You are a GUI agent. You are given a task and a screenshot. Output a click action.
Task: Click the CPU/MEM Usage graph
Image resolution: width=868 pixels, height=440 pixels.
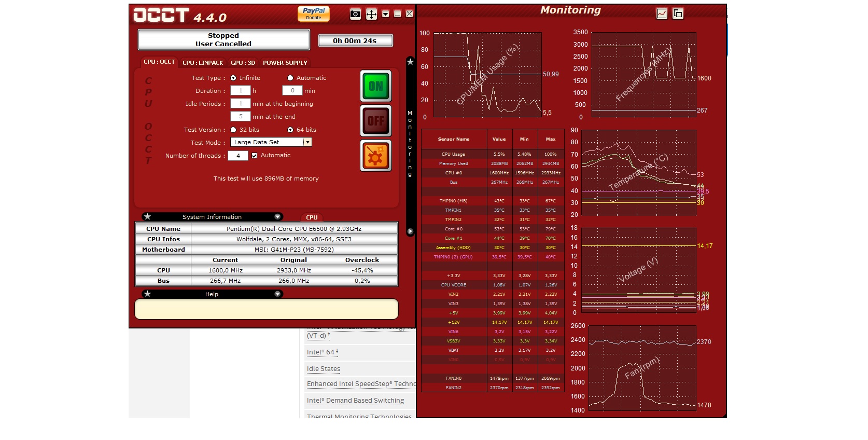(x=487, y=75)
